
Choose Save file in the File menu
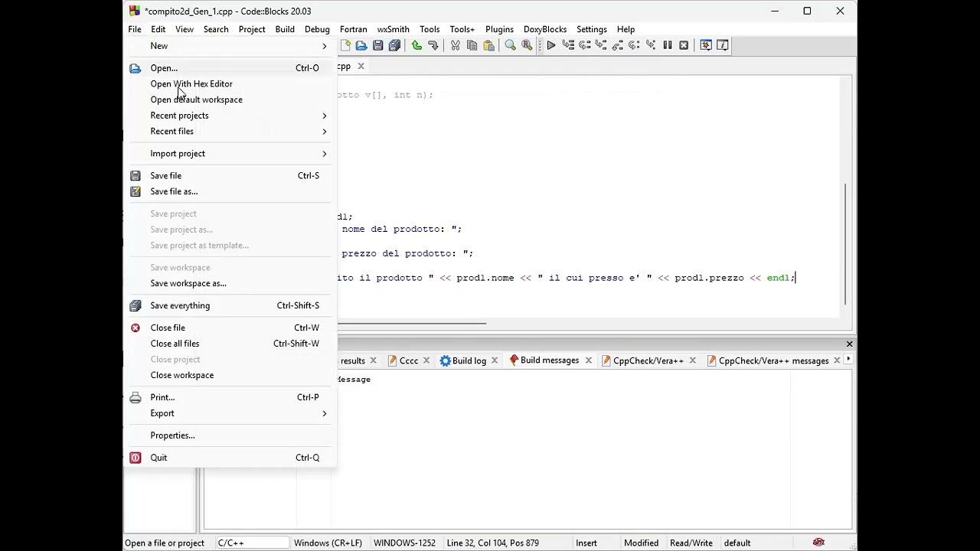click(230, 176)
